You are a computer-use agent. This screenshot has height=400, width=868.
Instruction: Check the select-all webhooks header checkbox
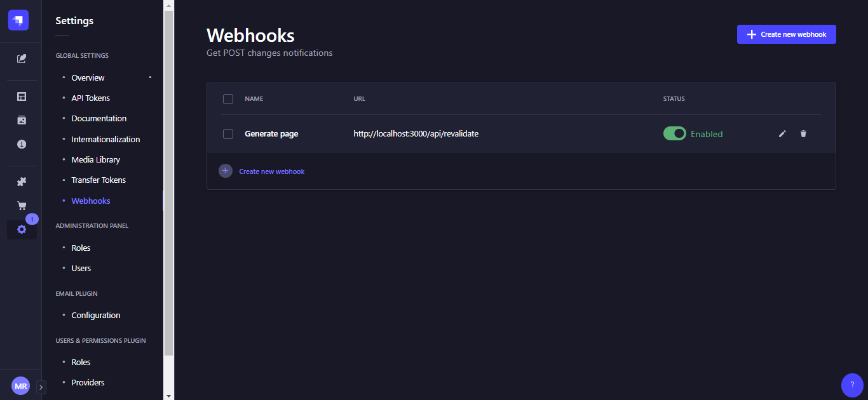(228, 99)
